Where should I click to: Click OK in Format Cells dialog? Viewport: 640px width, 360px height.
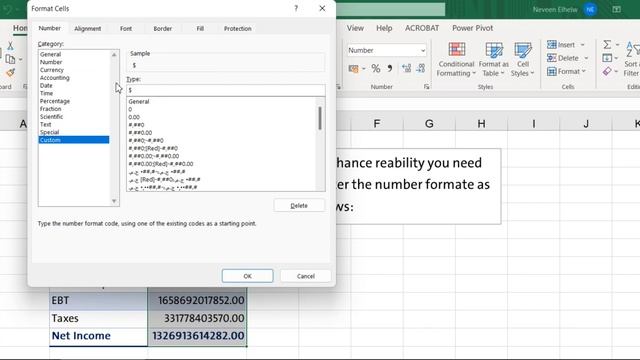(x=247, y=276)
